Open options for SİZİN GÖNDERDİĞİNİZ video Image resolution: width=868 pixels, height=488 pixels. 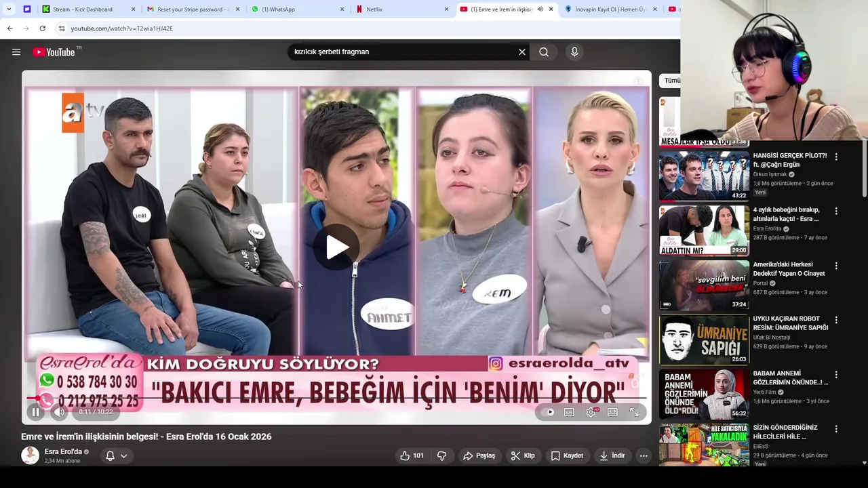(x=836, y=429)
